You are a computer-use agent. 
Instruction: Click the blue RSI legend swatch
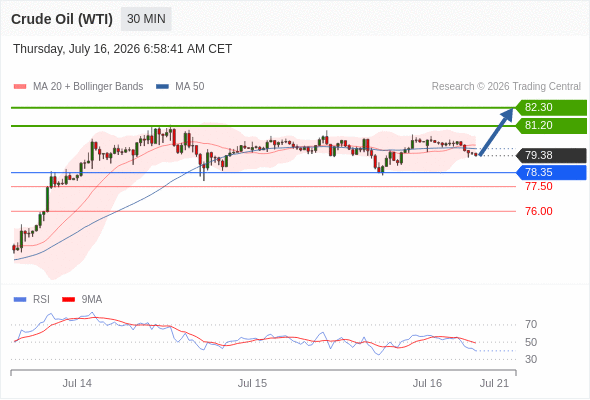tap(20, 300)
